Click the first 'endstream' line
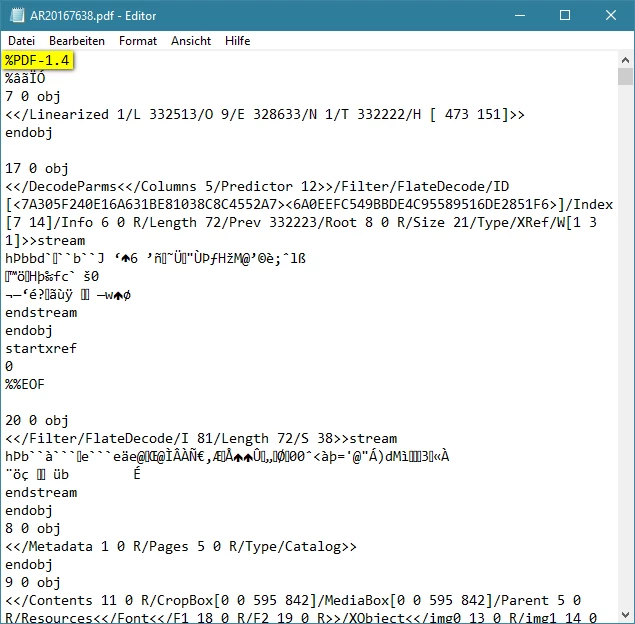Image resolution: width=635 pixels, height=624 pixels. 41,313
